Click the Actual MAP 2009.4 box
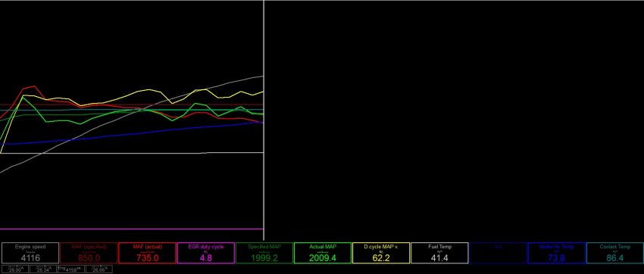 click(323, 253)
